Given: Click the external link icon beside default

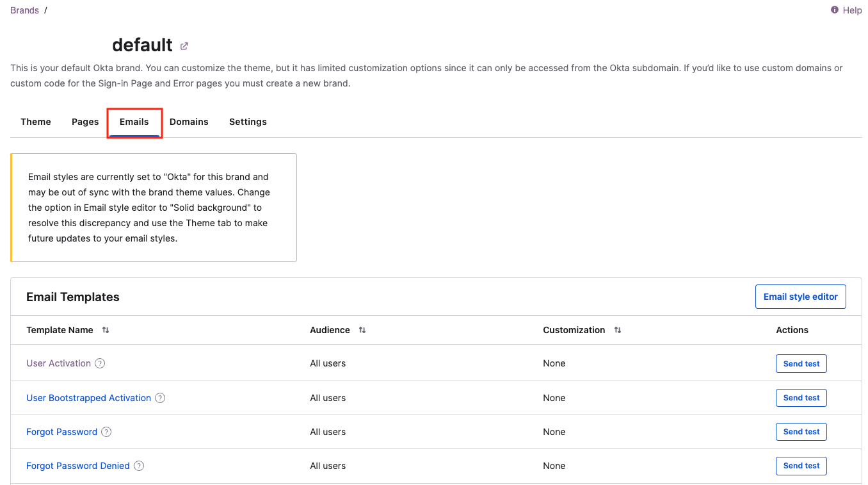Looking at the screenshot, I should [184, 46].
